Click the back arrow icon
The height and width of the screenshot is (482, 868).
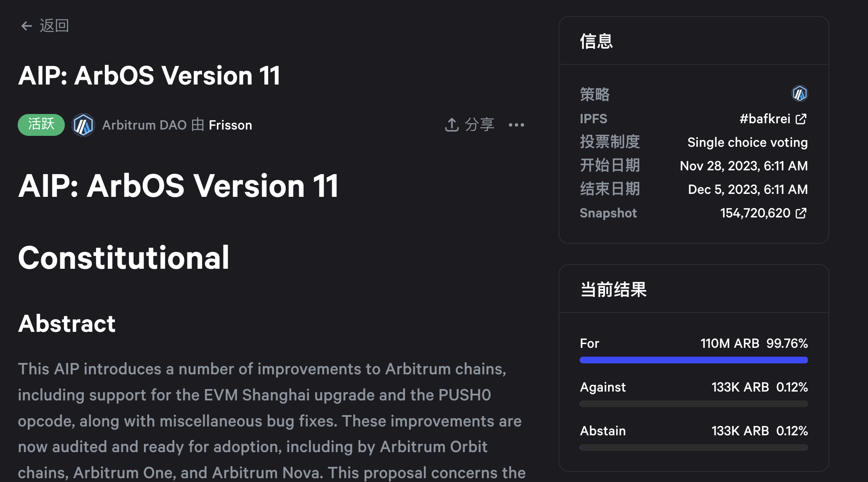point(27,26)
